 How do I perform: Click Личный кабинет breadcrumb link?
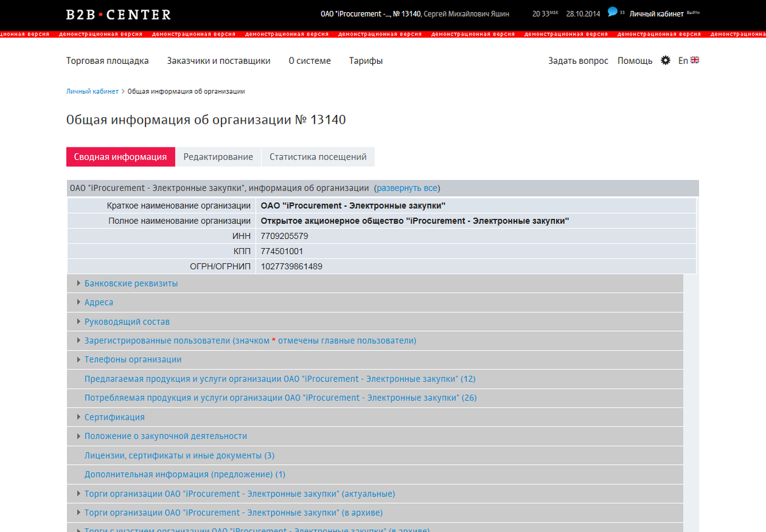92,91
